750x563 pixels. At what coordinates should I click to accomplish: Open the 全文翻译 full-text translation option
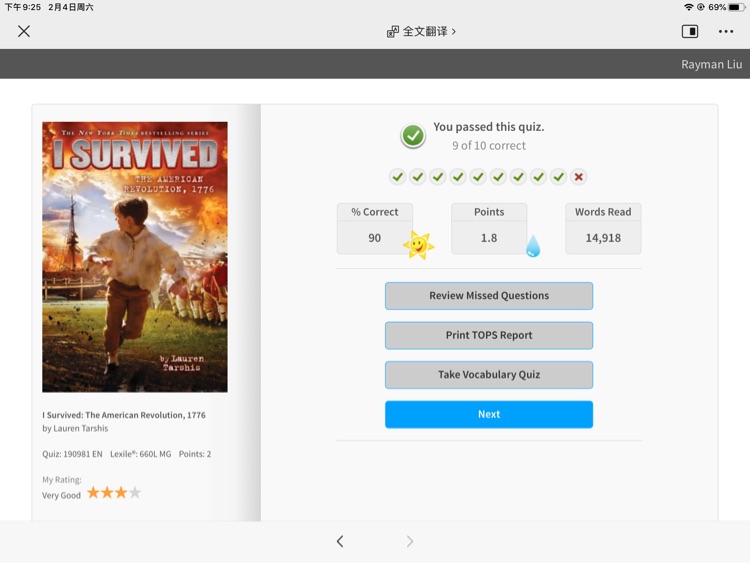pyautogui.click(x=421, y=32)
